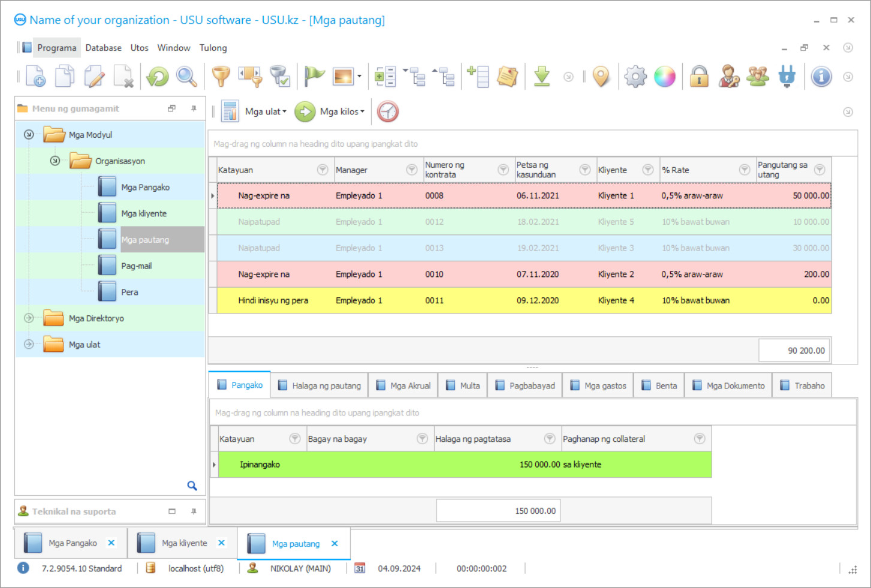
Task: Switch to Halaga ng pautang tab
Action: 320,385
